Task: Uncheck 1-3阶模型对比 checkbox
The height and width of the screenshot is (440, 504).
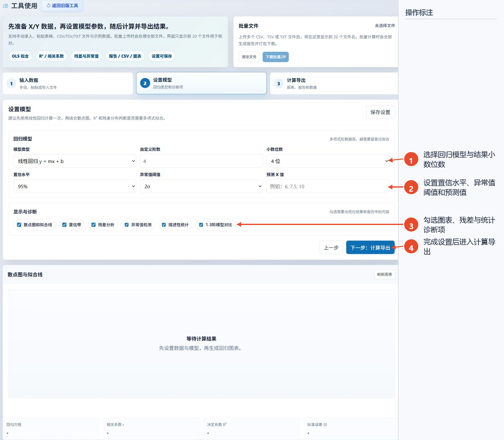Action: point(201,225)
